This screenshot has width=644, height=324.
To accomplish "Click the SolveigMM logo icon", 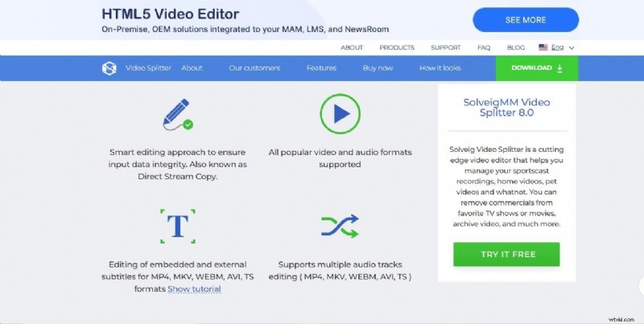I will 109,68.
